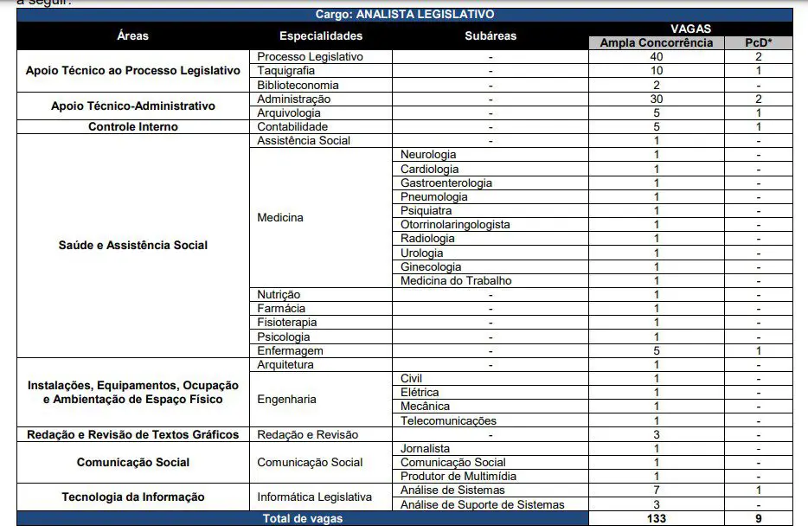Click the 'Tecnologia da Informação' area cell

tap(133, 497)
